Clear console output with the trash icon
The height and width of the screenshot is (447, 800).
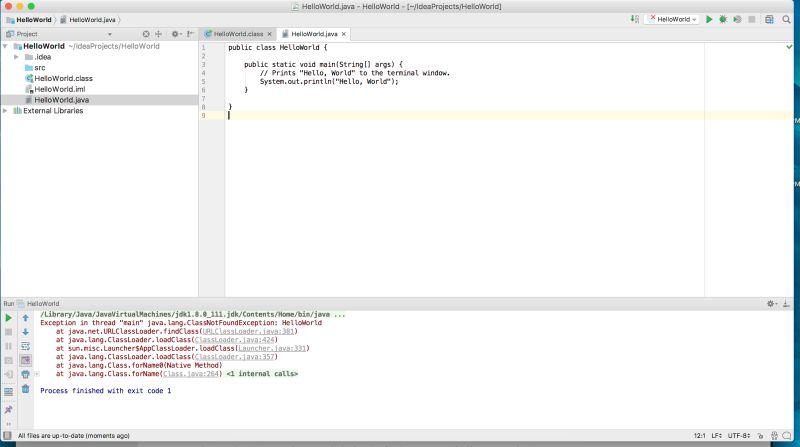pyautogui.click(x=26, y=389)
